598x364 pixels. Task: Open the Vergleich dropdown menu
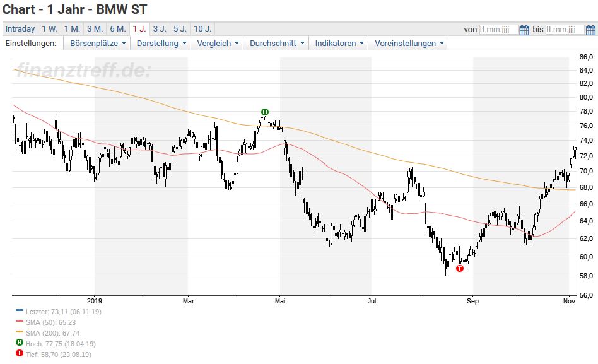click(x=218, y=44)
